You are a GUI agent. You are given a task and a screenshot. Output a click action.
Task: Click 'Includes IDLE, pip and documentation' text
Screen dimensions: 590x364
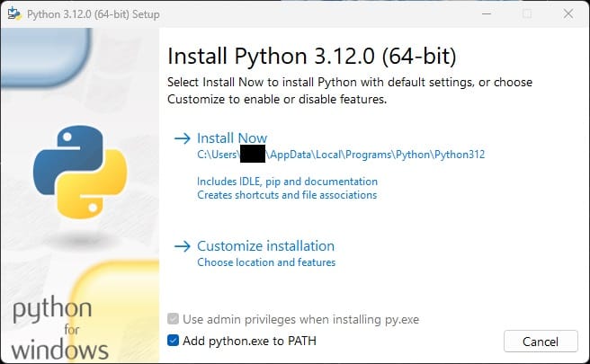pos(287,182)
